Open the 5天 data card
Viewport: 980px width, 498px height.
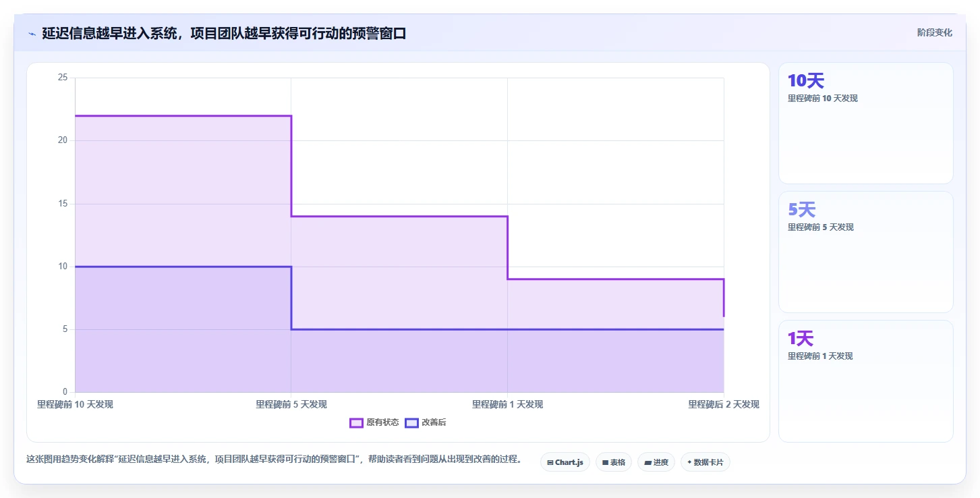865,252
